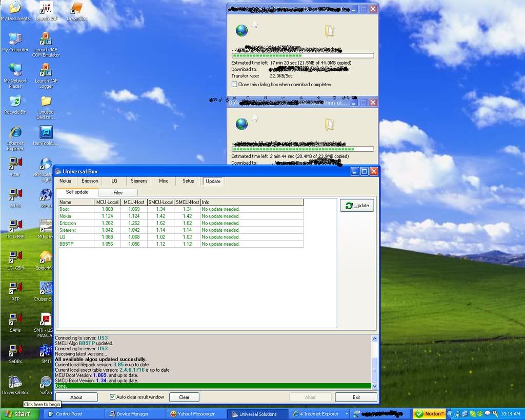Open the My Documents desktop icon
This screenshot has height=420, width=525.
pos(15,11)
